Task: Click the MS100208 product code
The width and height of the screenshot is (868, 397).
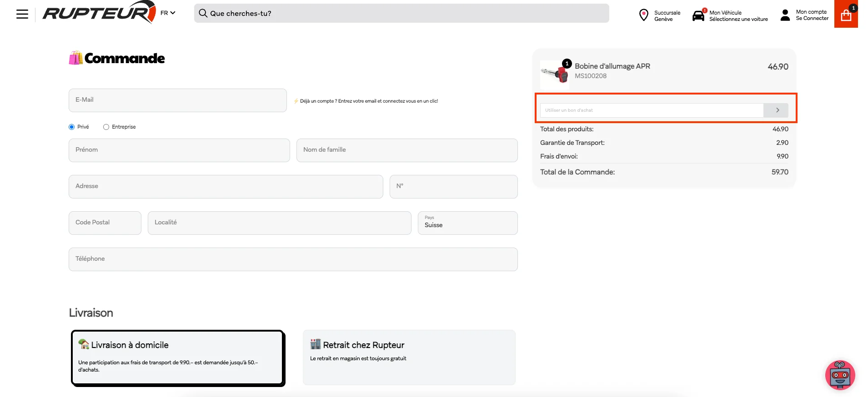Action: (x=591, y=76)
